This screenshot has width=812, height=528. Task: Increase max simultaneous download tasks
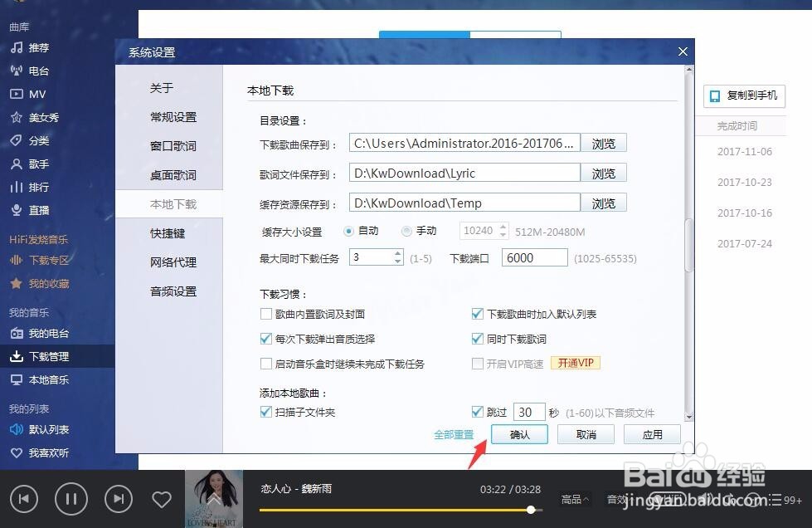coord(398,253)
